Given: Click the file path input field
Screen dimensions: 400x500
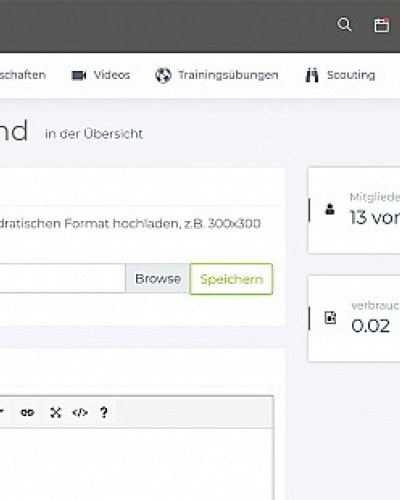Looking at the screenshot, I should tap(62, 279).
